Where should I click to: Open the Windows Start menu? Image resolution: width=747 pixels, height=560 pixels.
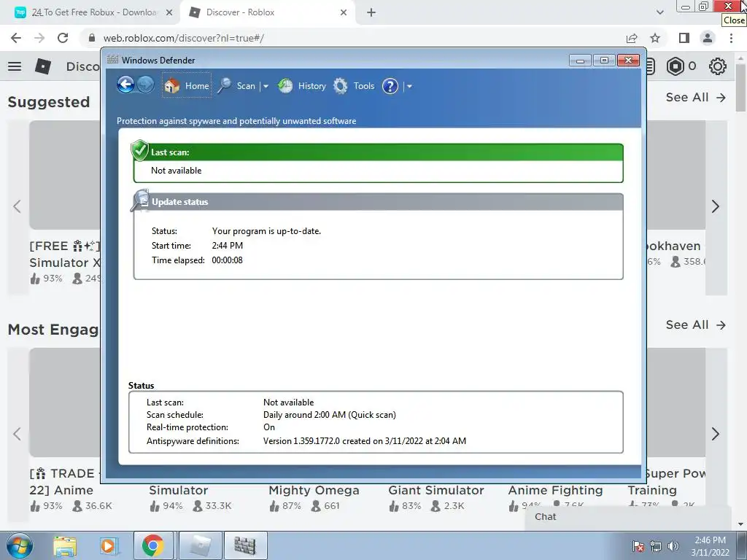tap(19, 545)
